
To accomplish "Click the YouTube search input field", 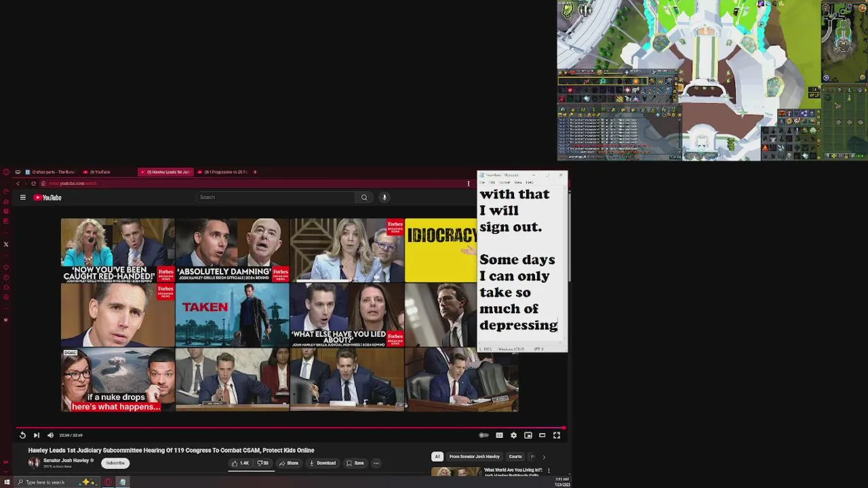I will (x=275, y=197).
